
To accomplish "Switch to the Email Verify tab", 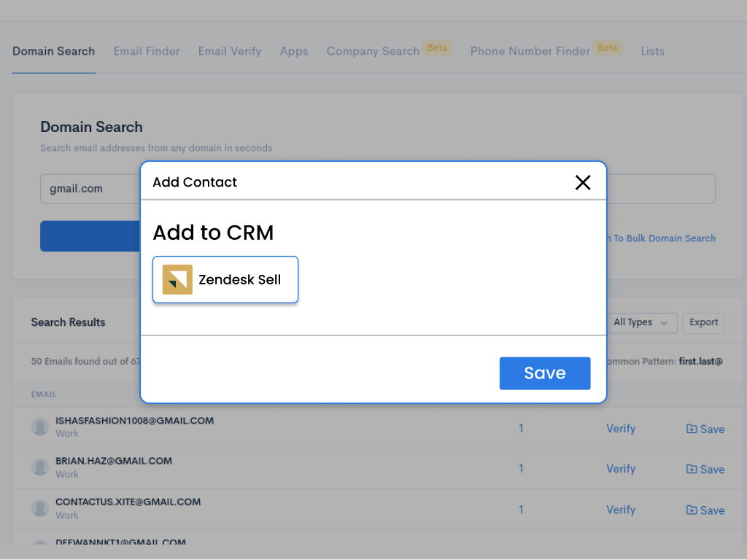I will (x=230, y=51).
